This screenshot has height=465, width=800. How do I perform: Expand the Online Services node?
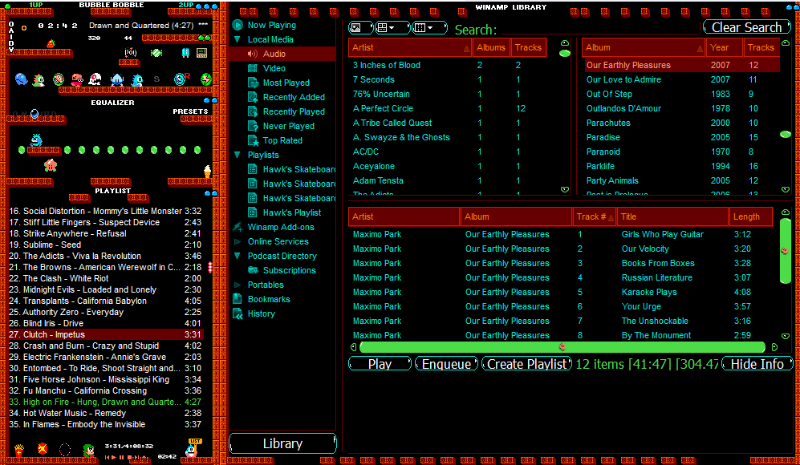[x=237, y=241]
